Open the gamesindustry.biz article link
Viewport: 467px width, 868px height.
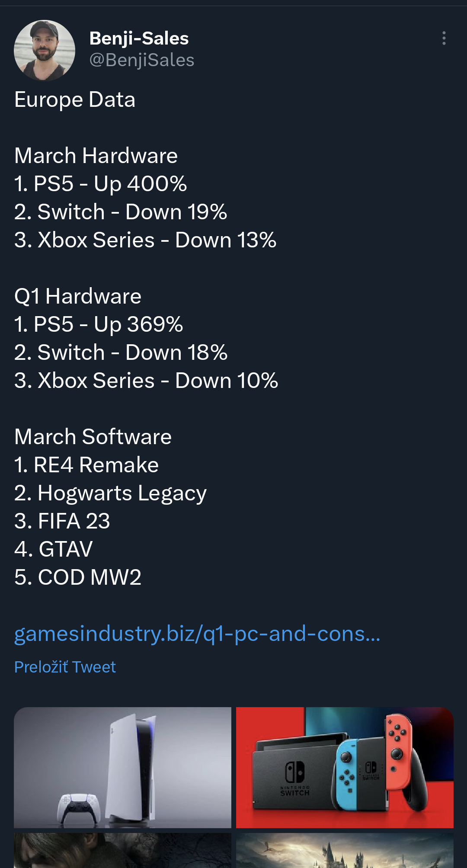tap(197, 634)
